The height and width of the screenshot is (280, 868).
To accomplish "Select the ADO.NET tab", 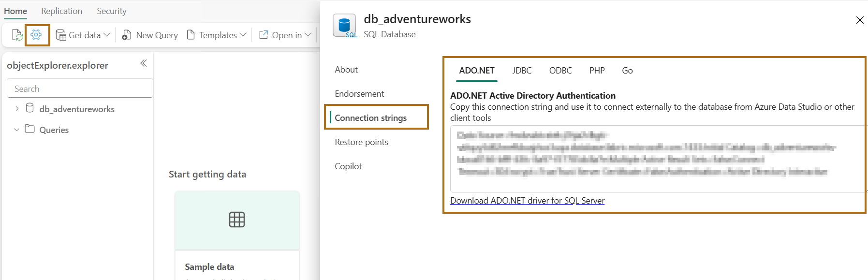I will [x=477, y=71].
